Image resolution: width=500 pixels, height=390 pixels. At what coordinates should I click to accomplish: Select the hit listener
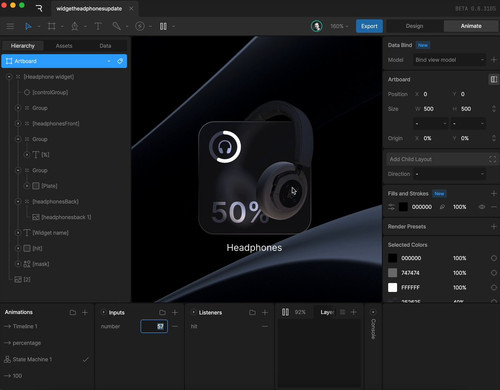[x=194, y=326]
